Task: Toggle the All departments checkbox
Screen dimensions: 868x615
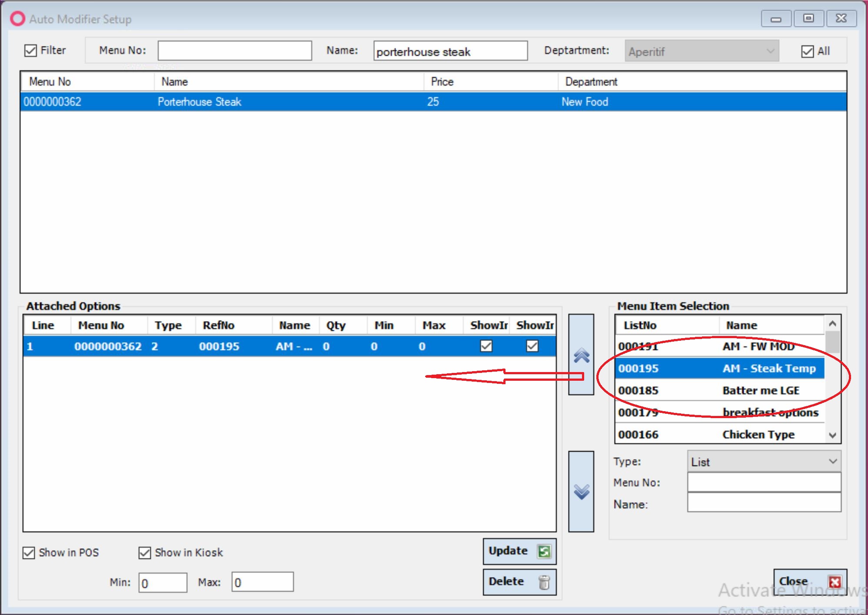Action: [x=807, y=51]
